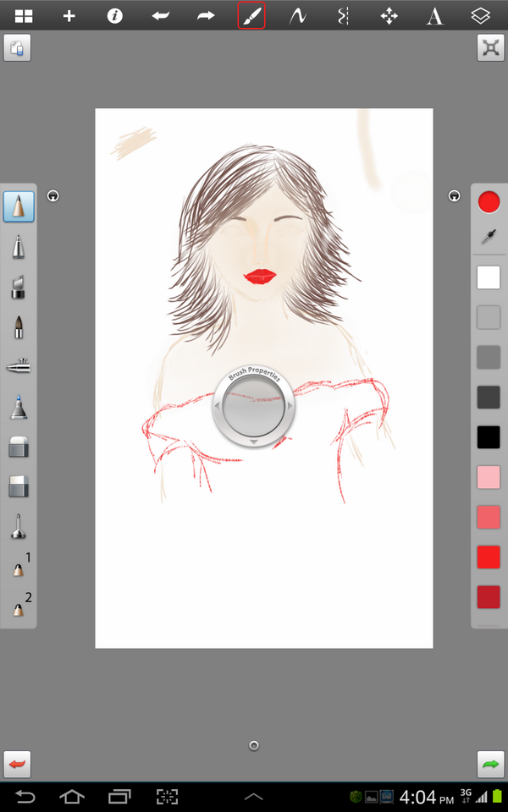Image resolution: width=508 pixels, height=812 pixels.
Task: Choose the white color swatch
Action: click(489, 277)
